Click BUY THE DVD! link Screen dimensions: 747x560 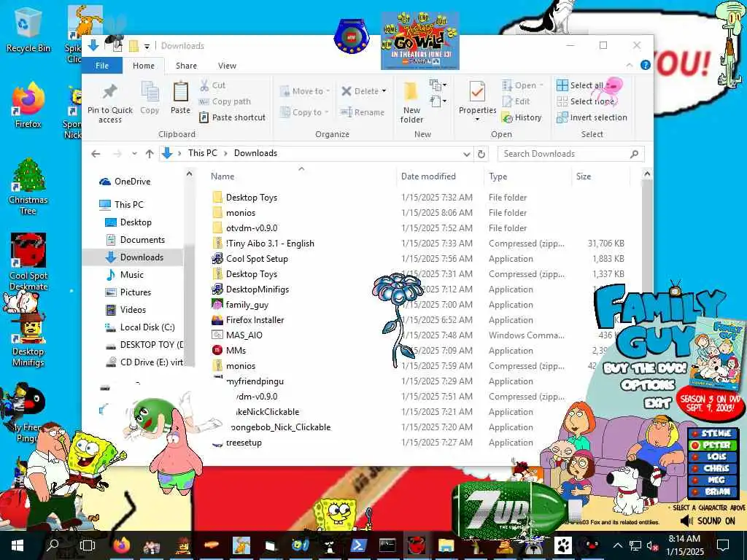pyautogui.click(x=645, y=368)
